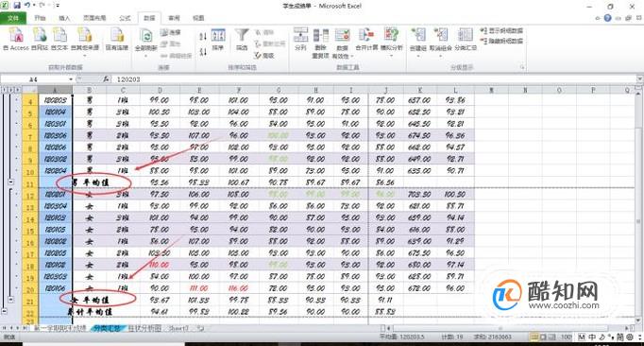Click the Sort Ascending A-Z icon
Screen dimensions: 644x346
coord(203,37)
